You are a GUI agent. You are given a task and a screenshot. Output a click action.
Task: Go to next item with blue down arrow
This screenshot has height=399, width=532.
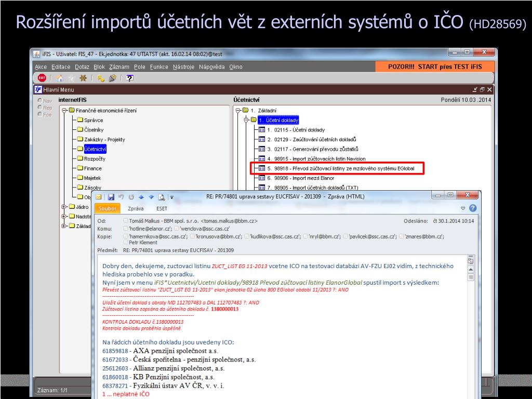pos(151,197)
